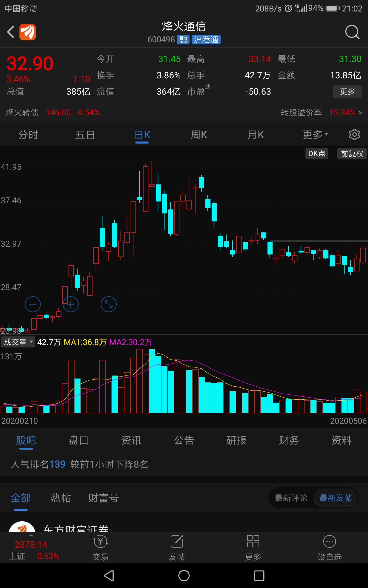
Task: Switch to 最新评论 sorting
Action: point(291,498)
